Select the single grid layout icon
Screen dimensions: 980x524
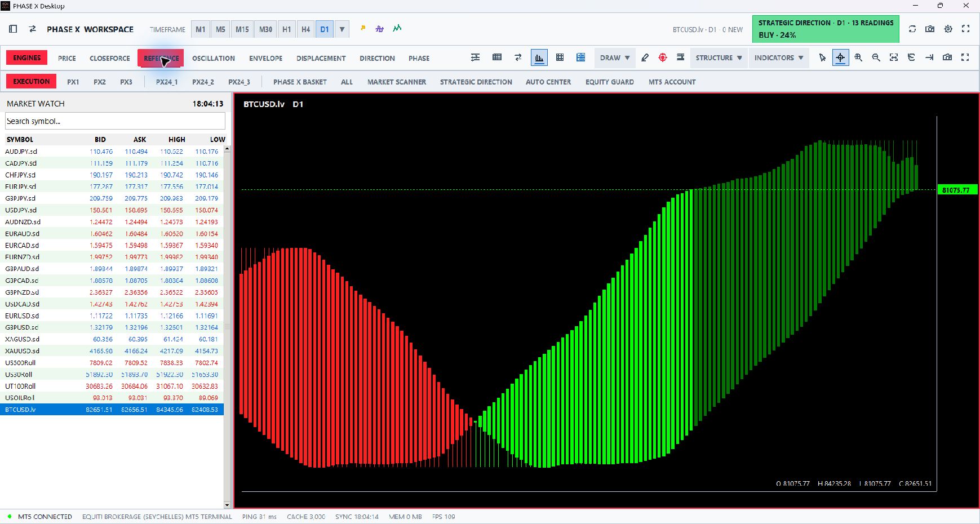[560, 57]
